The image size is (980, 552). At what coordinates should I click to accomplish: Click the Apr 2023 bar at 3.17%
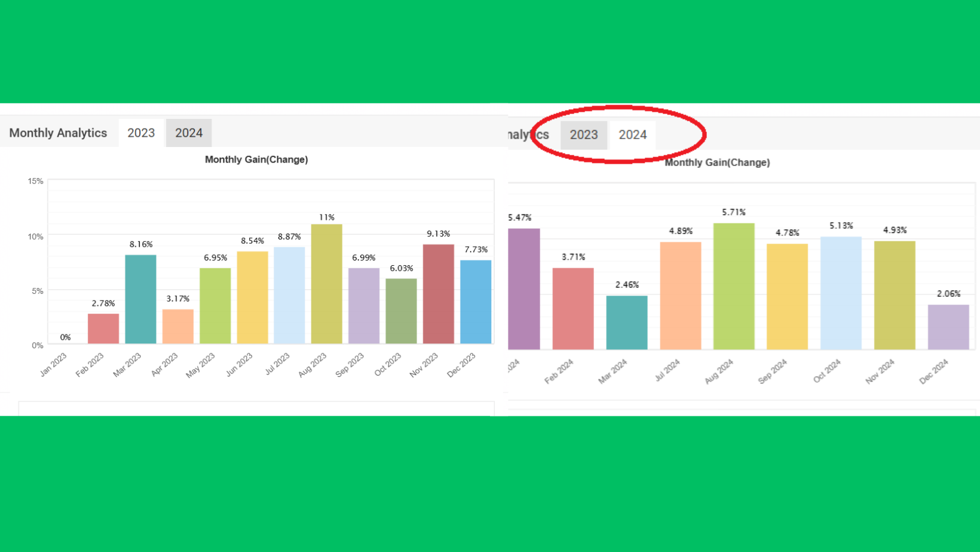pyautogui.click(x=178, y=326)
